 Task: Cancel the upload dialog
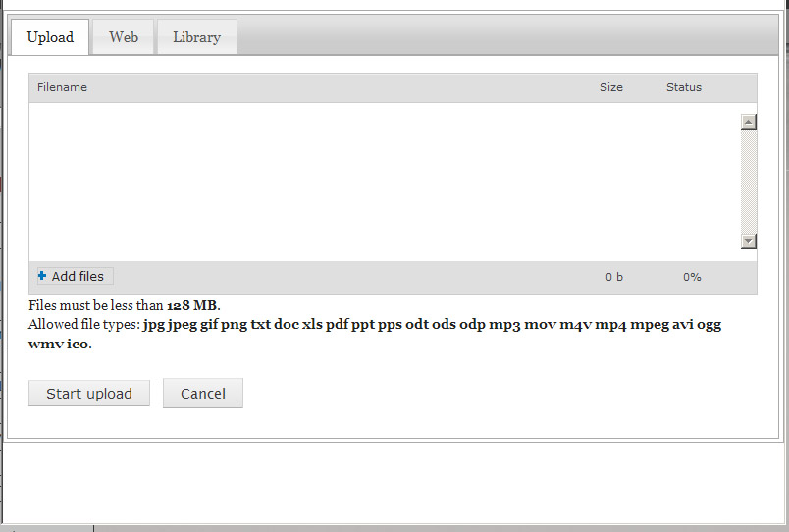click(203, 394)
